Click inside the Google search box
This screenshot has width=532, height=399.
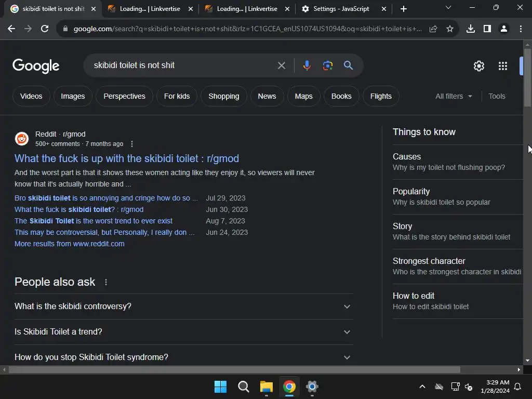coord(183,65)
